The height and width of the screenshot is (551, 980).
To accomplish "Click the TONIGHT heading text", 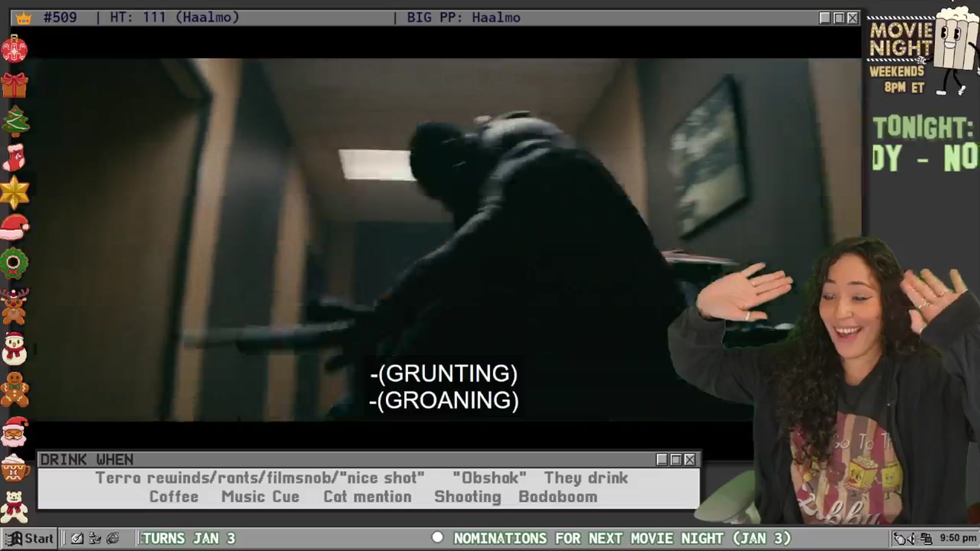I will [x=923, y=128].
